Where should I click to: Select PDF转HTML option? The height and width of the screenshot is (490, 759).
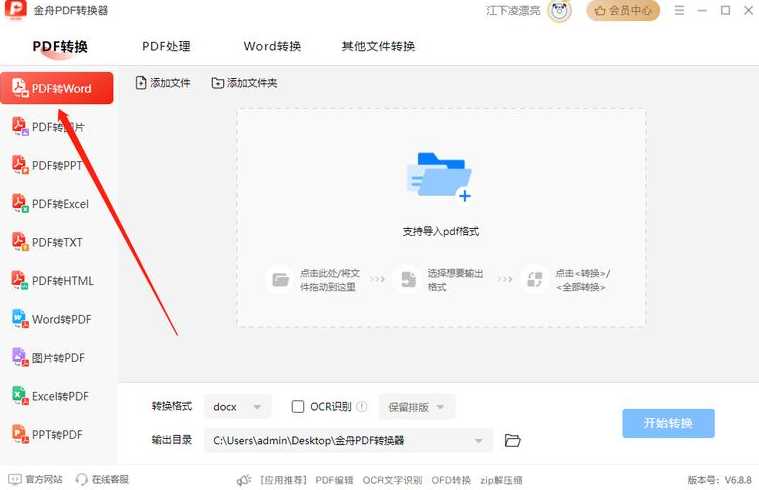[53, 280]
